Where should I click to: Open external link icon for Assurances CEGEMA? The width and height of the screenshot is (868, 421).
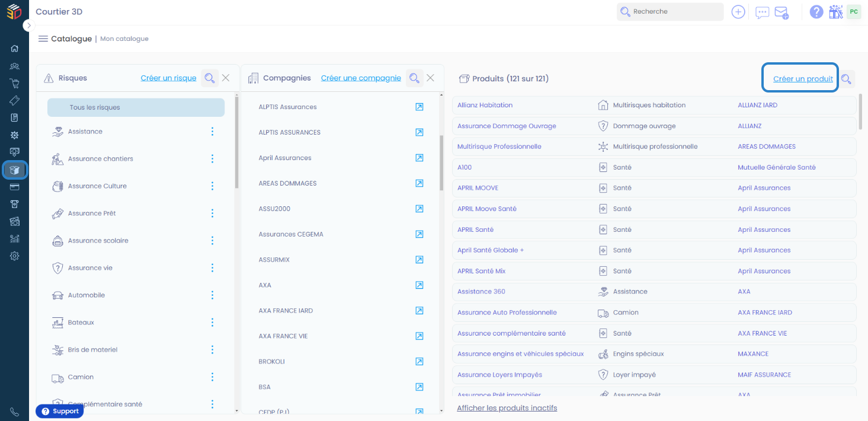(x=419, y=234)
